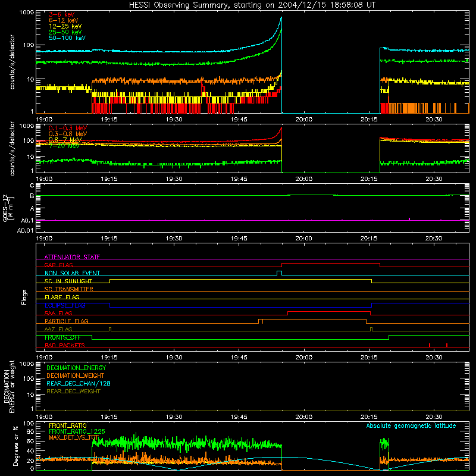Click the REAR_DEC_CHAN/128 legend entry
Image resolution: width=476 pixels, height=476 pixels.
coord(79,383)
